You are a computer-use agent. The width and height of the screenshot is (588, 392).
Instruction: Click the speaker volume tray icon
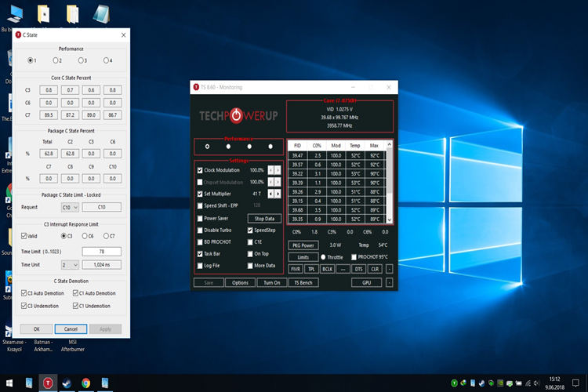click(x=536, y=383)
